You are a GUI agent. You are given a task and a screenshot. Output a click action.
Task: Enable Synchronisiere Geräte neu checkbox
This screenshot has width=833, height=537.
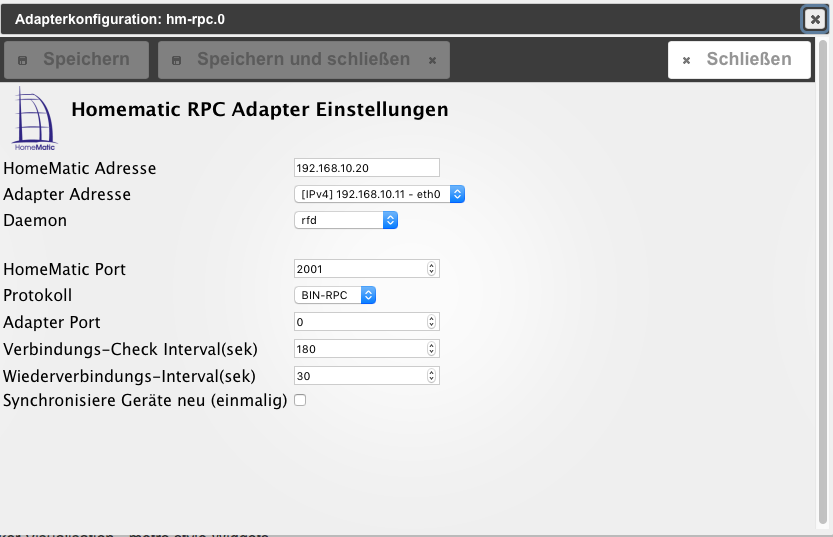click(x=300, y=400)
